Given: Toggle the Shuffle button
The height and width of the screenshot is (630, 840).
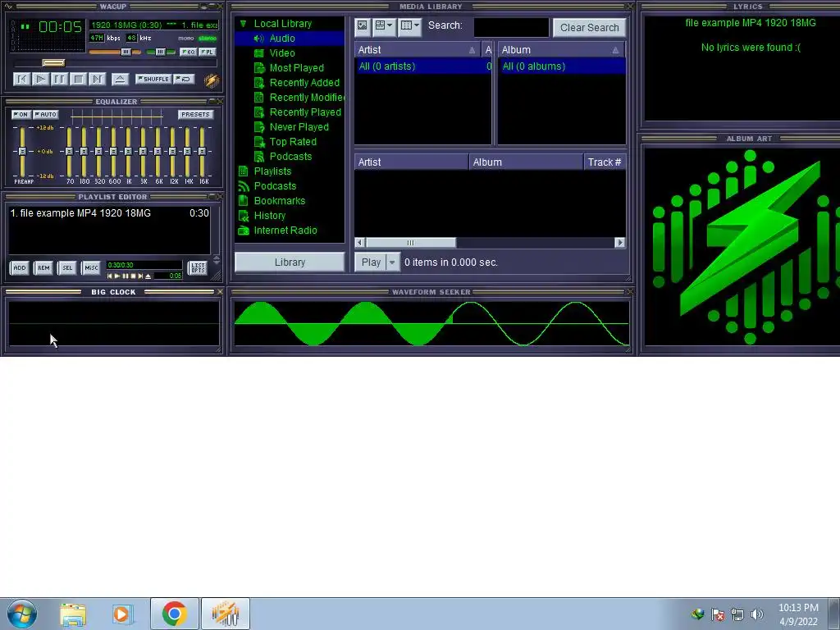Looking at the screenshot, I should pyautogui.click(x=153, y=80).
